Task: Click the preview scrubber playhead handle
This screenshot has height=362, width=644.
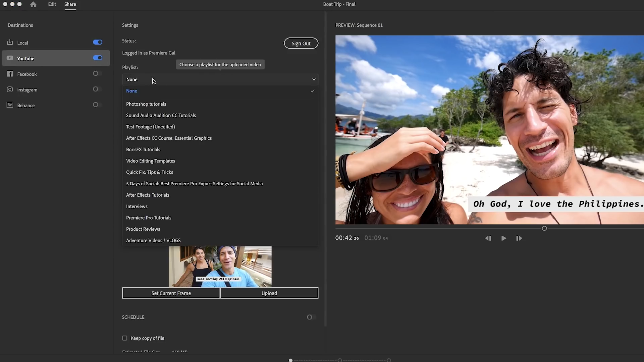Action: (x=544, y=229)
